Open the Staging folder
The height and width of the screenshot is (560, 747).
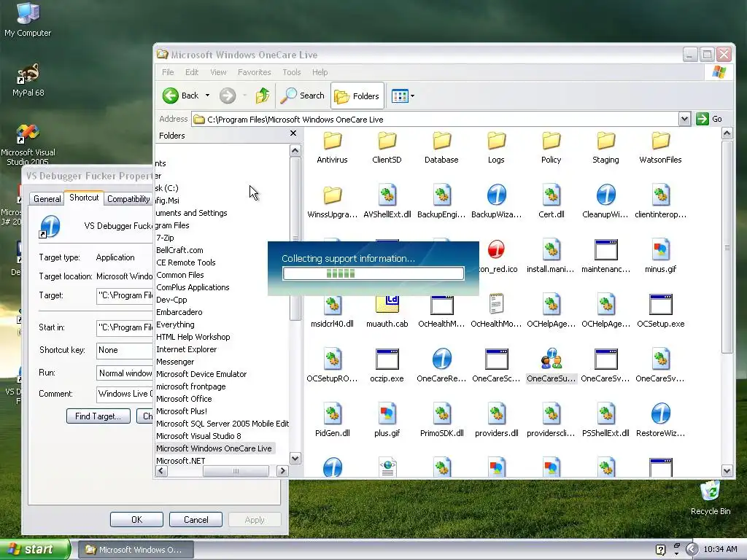[605, 148]
